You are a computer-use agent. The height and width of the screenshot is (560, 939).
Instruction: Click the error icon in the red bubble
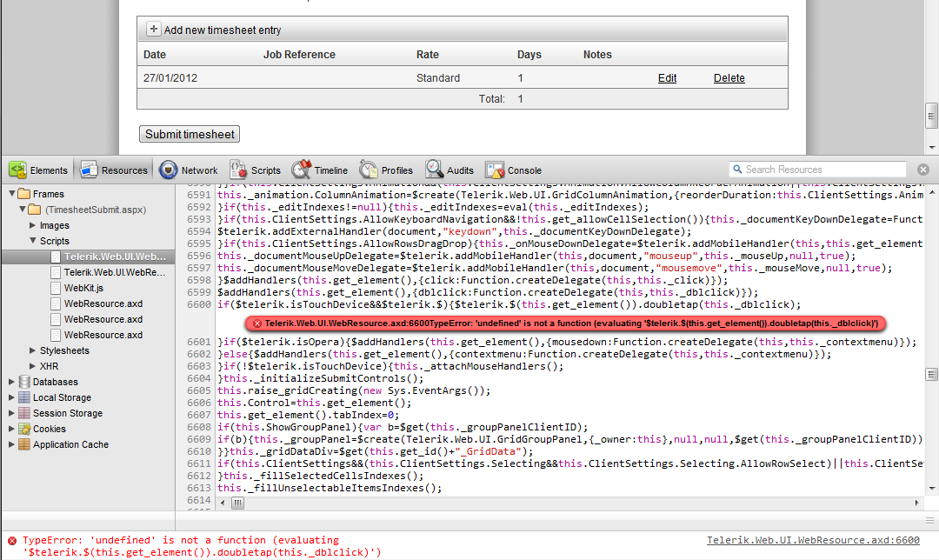coord(256,323)
